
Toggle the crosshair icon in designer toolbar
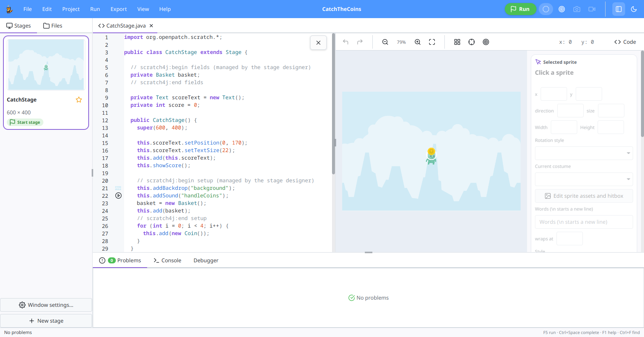472,42
